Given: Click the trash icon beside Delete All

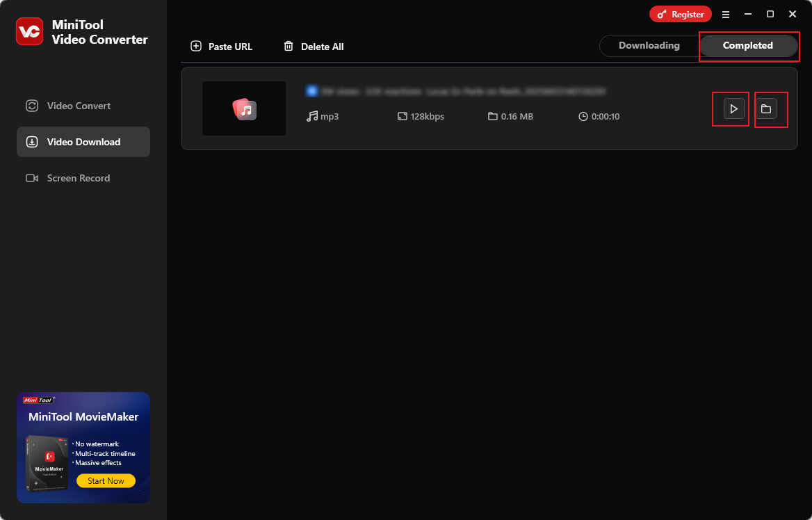Looking at the screenshot, I should (289, 46).
